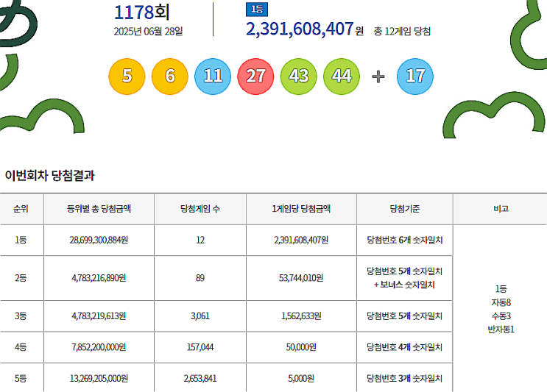Viewport: 547px width, 392px height.
Task: Select the 4등 rank cell
Action: [21, 347]
